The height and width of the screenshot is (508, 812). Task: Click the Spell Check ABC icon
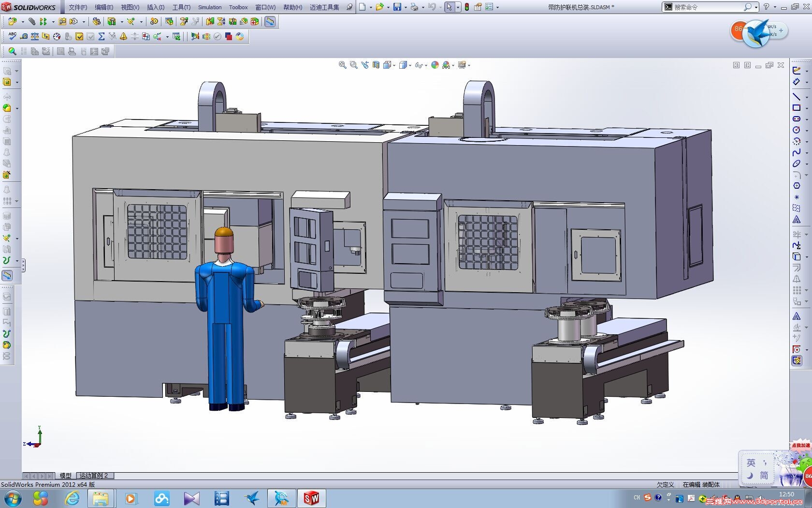pos(13,36)
